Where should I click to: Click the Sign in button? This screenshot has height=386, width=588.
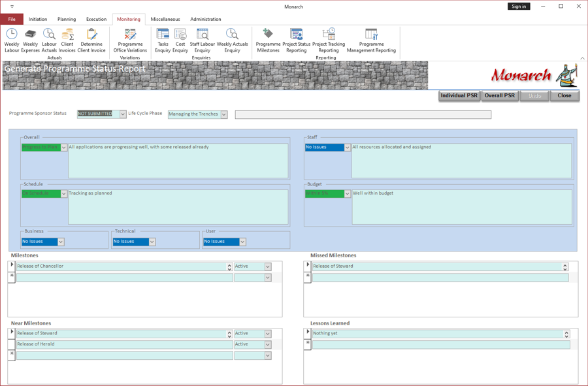pyautogui.click(x=519, y=7)
